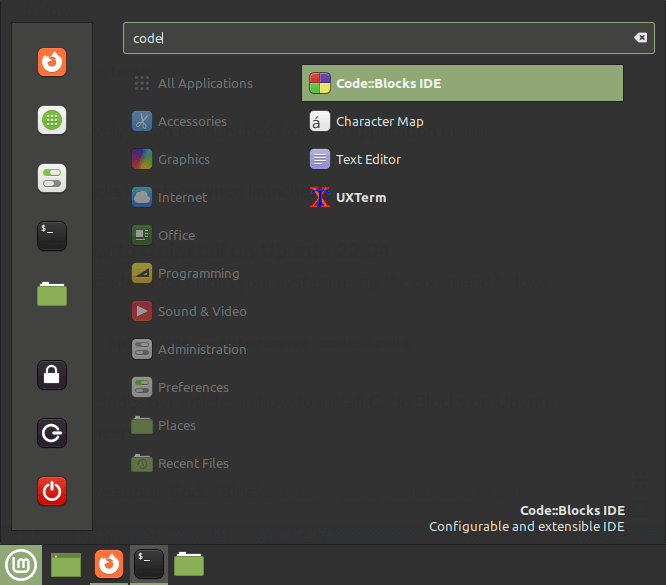
Task: Click the red Quit power icon
Action: click(x=52, y=491)
